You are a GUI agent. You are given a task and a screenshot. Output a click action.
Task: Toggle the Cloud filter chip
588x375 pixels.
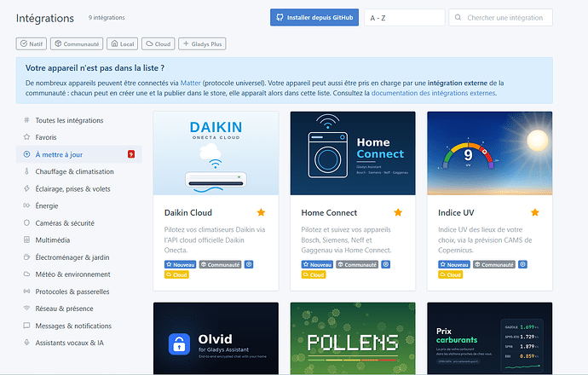tap(159, 43)
